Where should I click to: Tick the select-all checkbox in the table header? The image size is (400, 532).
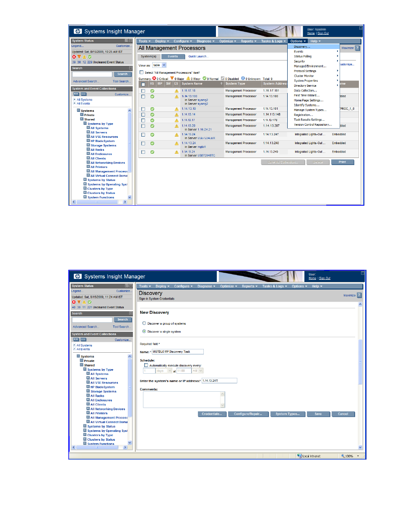tap(143, 84)
